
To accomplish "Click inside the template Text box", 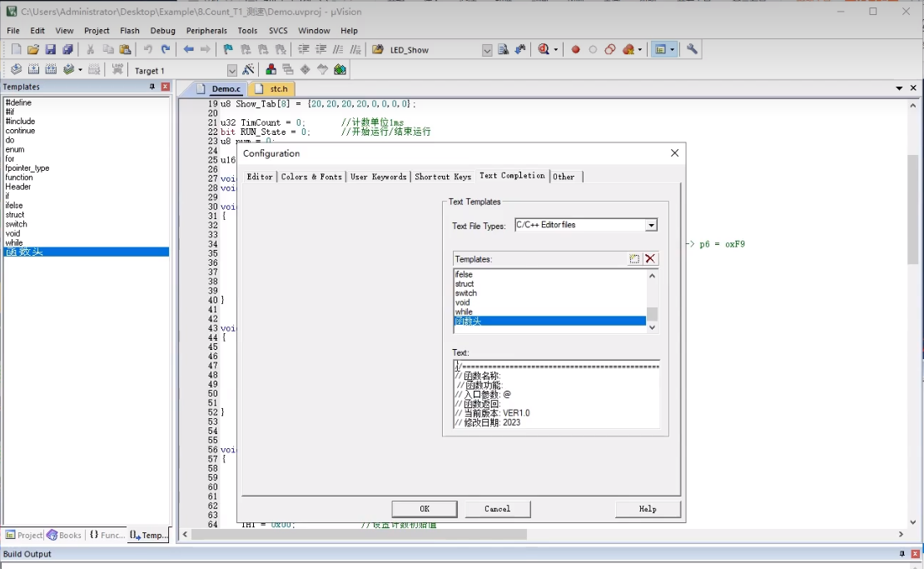I will point(556,394).
